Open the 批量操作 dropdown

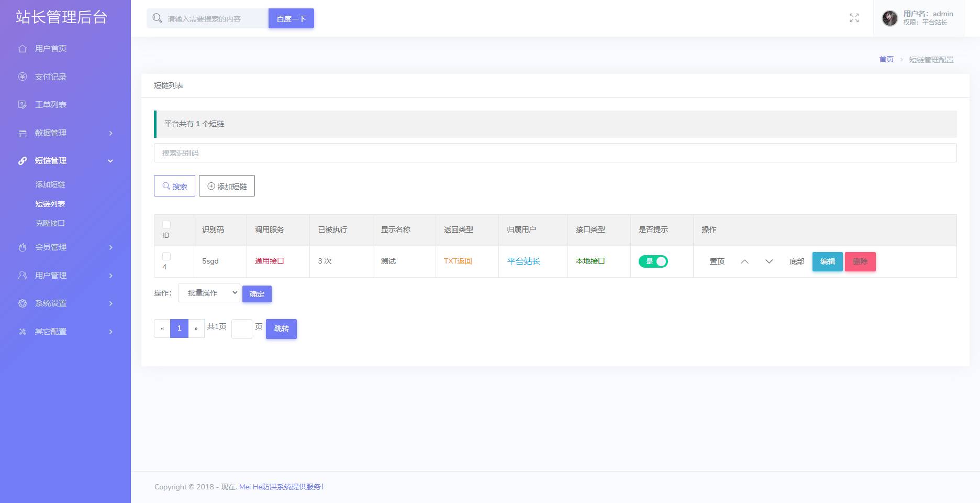(x=209, y=293)
